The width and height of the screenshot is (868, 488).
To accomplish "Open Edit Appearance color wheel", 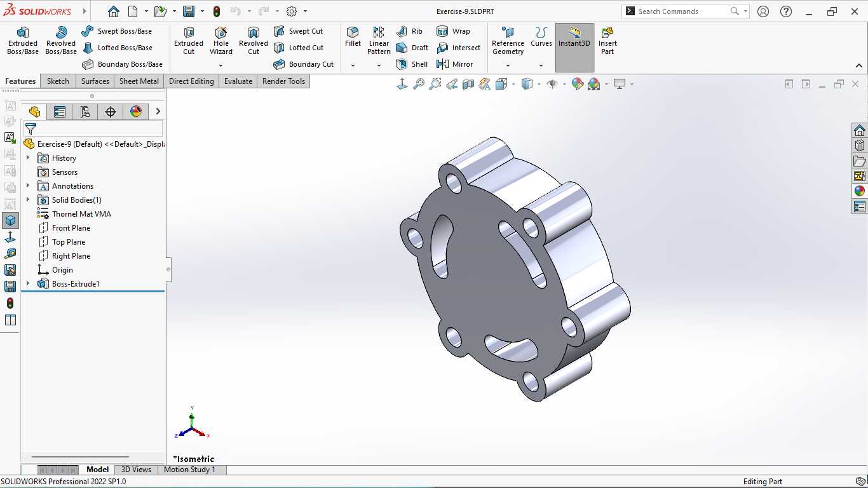I will click(578, 84).
